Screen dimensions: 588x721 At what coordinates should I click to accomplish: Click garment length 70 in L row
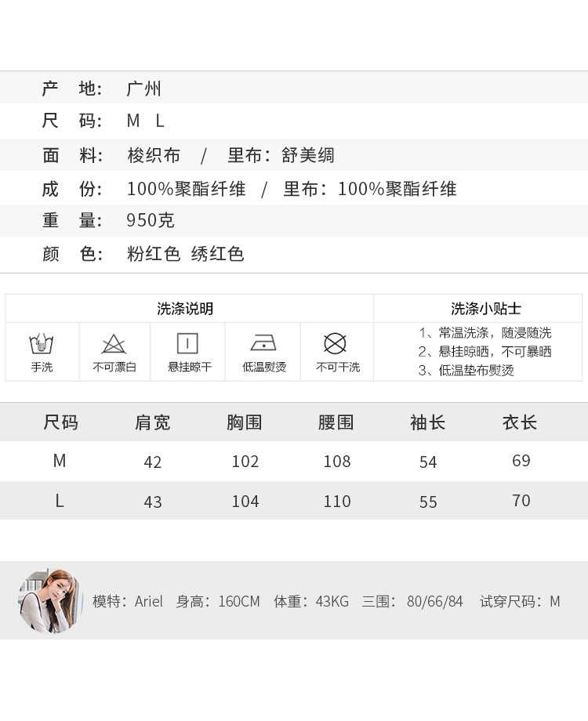point(521,500)
